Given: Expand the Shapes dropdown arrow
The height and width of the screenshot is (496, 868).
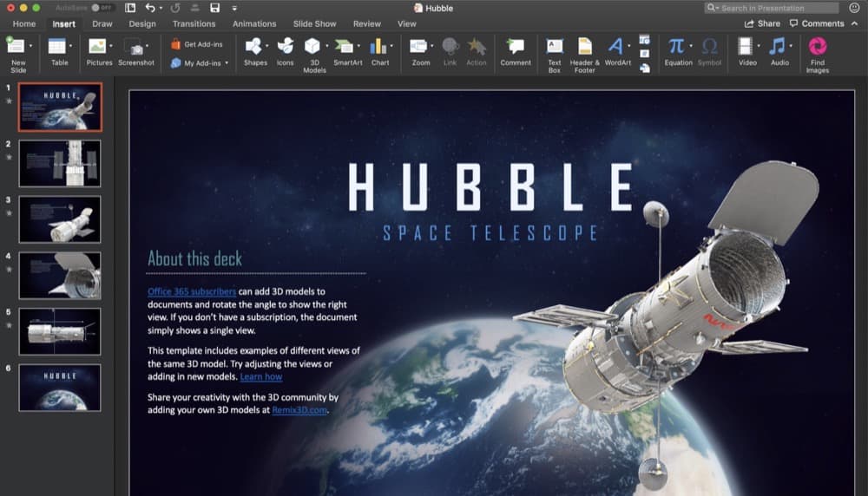Looking at the screenshot, I should coord(266,47).
